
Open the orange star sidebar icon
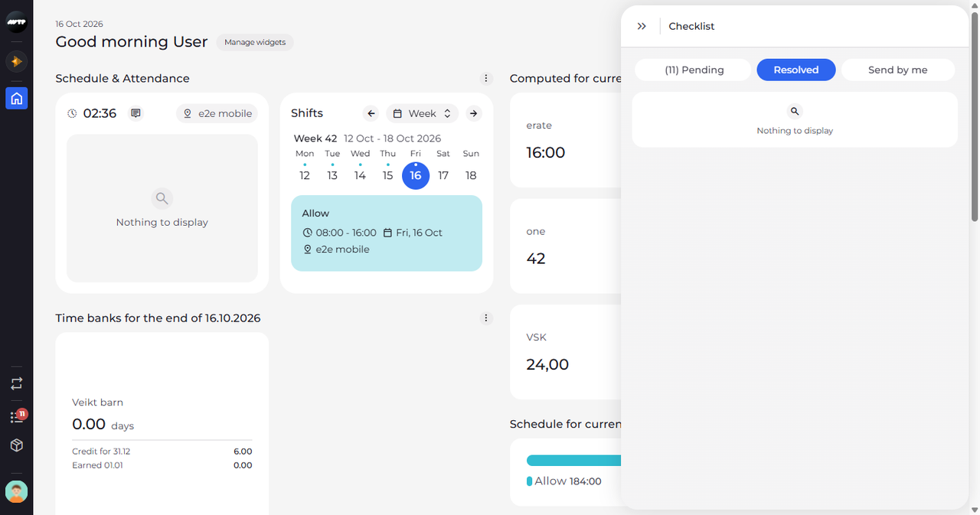point(17,61)
